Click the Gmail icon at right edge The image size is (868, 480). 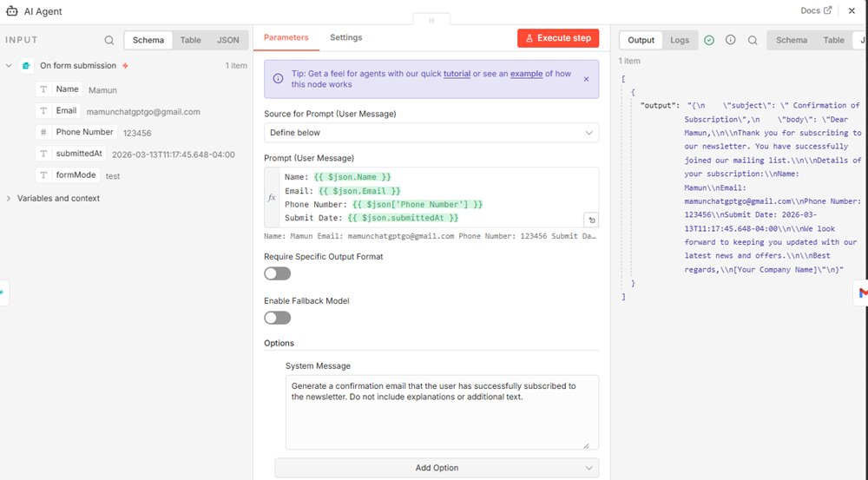point(862,293)
